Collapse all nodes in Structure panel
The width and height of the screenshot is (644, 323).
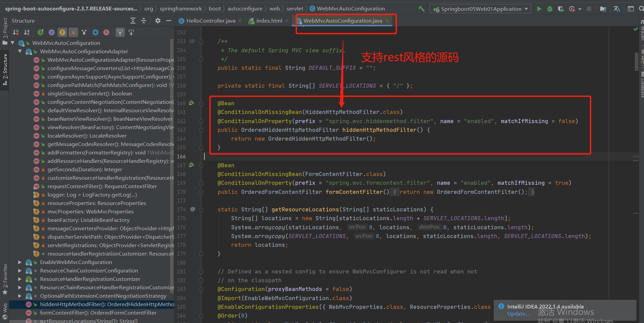tap(144, 21)
